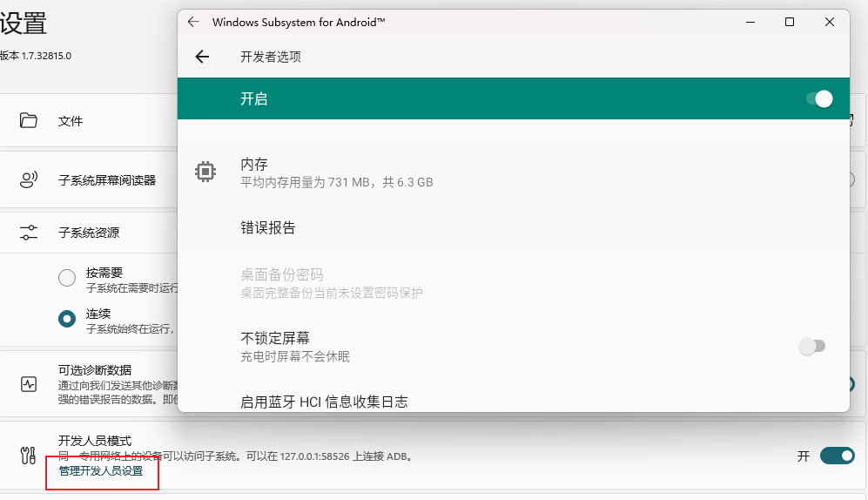
Task: Select the 按需要 radio button
Action: tap(67, 278)
